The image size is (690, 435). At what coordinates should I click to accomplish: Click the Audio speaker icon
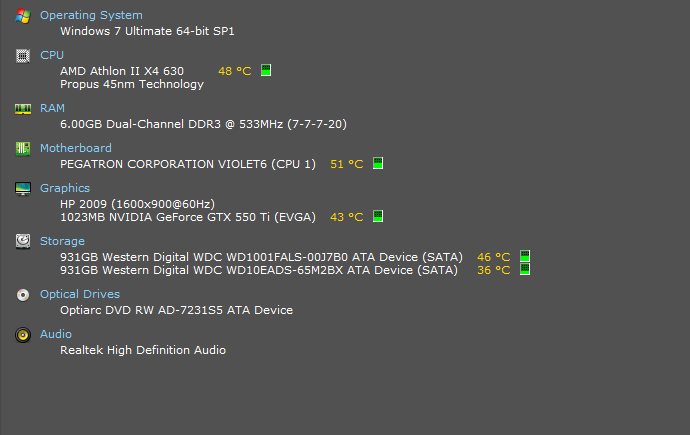point(23,335)
